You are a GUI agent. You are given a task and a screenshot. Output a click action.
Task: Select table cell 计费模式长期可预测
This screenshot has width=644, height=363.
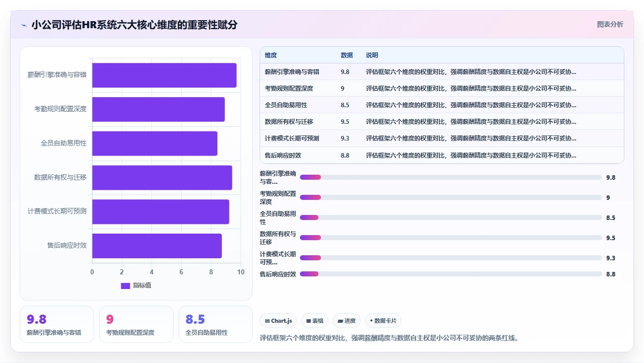[292, 138]
